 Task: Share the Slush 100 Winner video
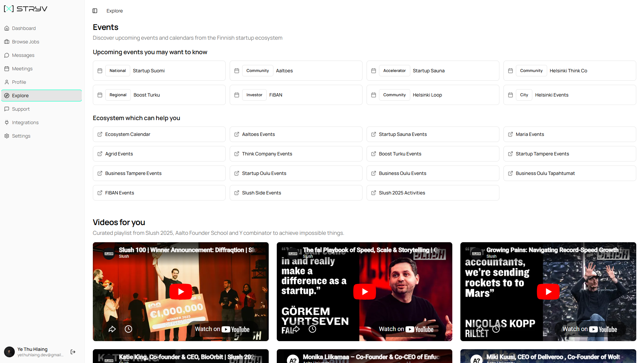[112, 329]
